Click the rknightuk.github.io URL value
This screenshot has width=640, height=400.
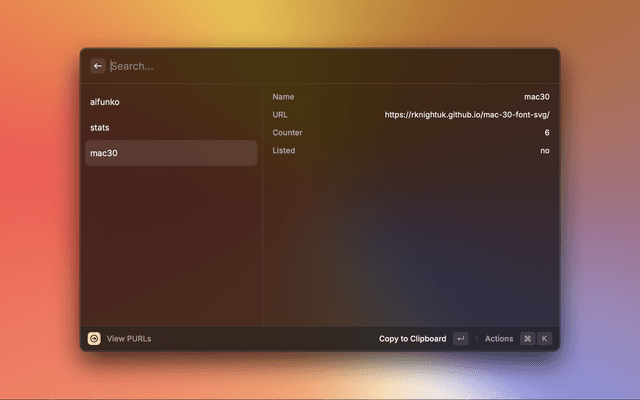[x=467, y=115]
